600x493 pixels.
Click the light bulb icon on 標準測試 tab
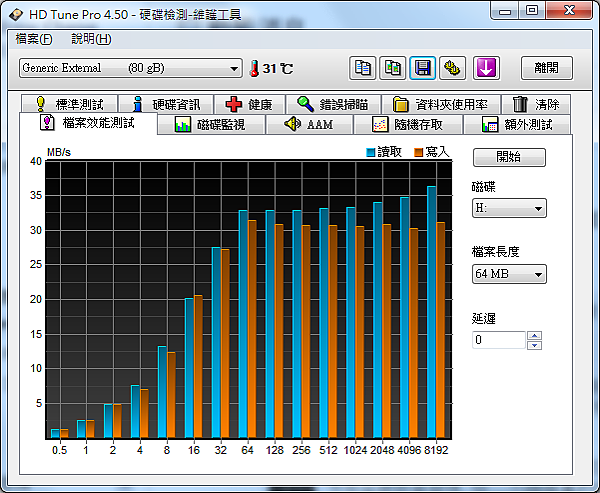pos(40,104)
